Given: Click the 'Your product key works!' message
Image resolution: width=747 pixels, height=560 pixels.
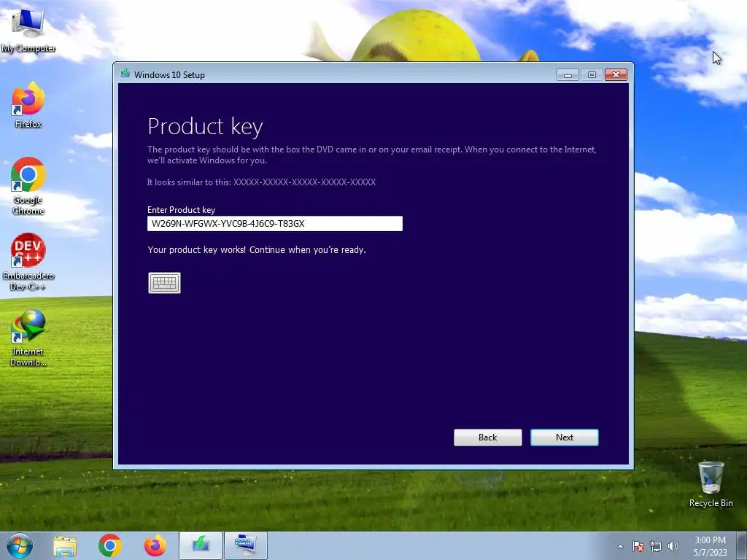Looking at the screenshot, I should point(257,249).
